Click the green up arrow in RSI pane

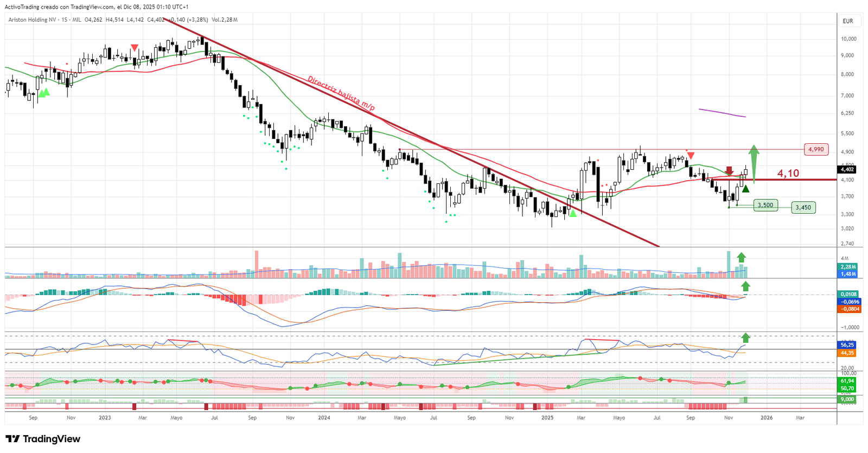point(745,337)
